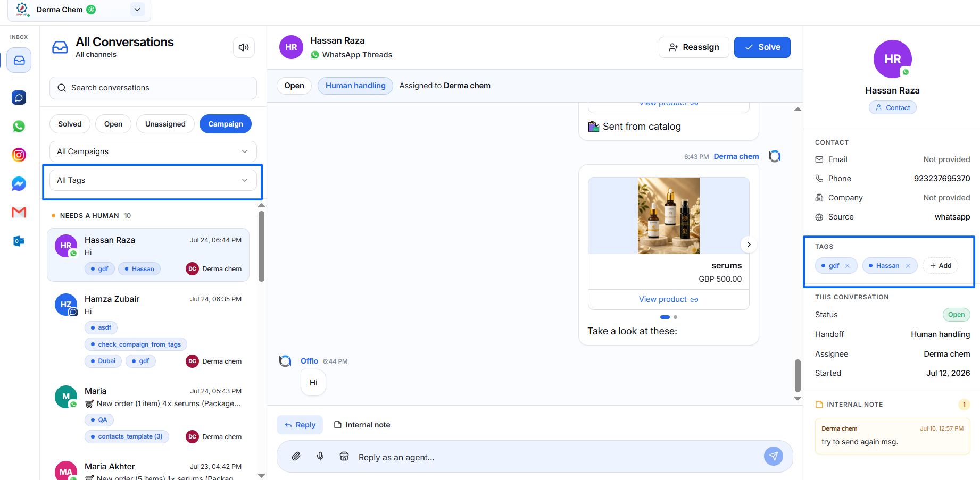Click the Solve button

tap(762, 47)
